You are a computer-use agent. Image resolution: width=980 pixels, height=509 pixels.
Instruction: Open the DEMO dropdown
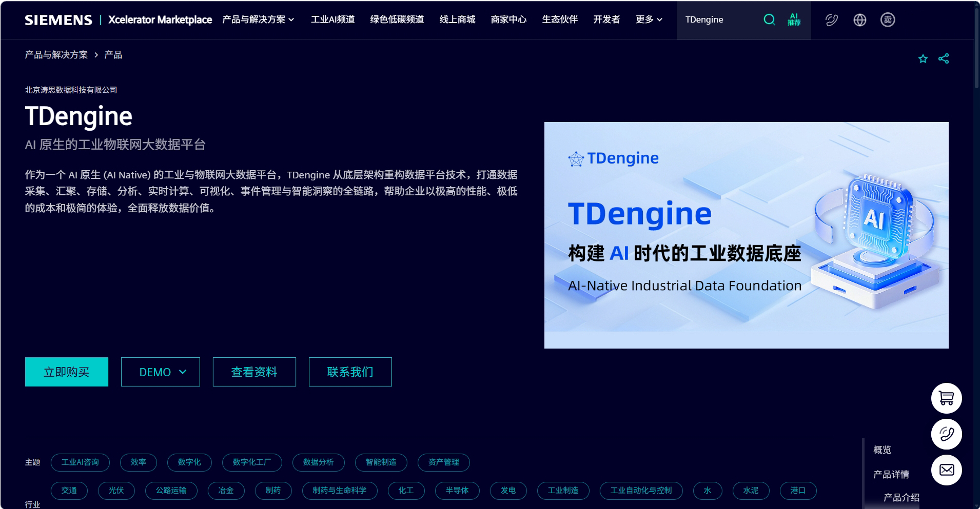161,372
